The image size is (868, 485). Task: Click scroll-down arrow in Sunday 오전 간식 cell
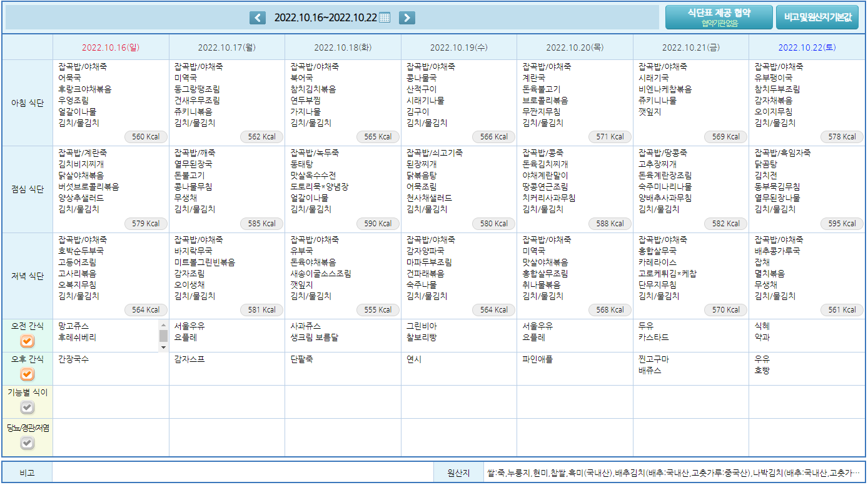[x=164, y=347]
